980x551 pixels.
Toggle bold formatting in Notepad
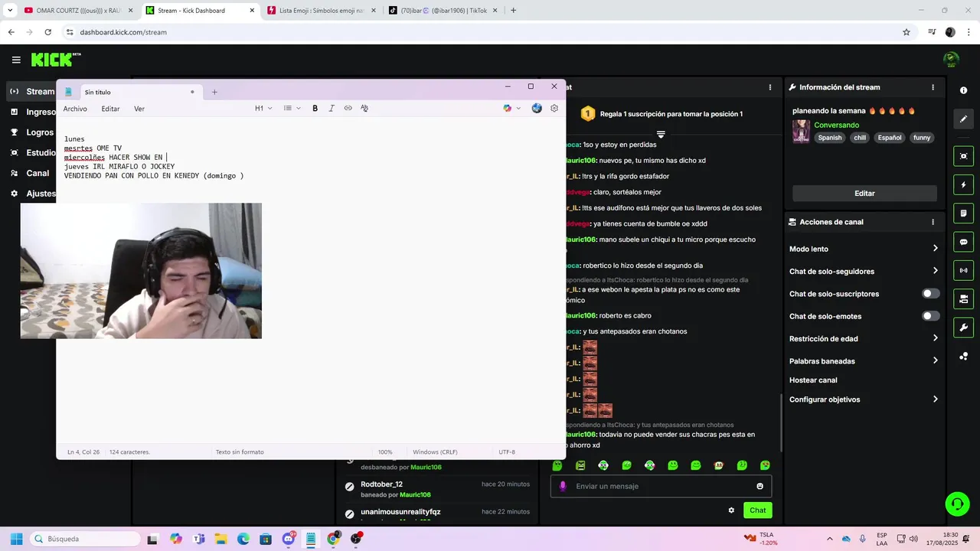pyautogui.click(x=315, y=109)
